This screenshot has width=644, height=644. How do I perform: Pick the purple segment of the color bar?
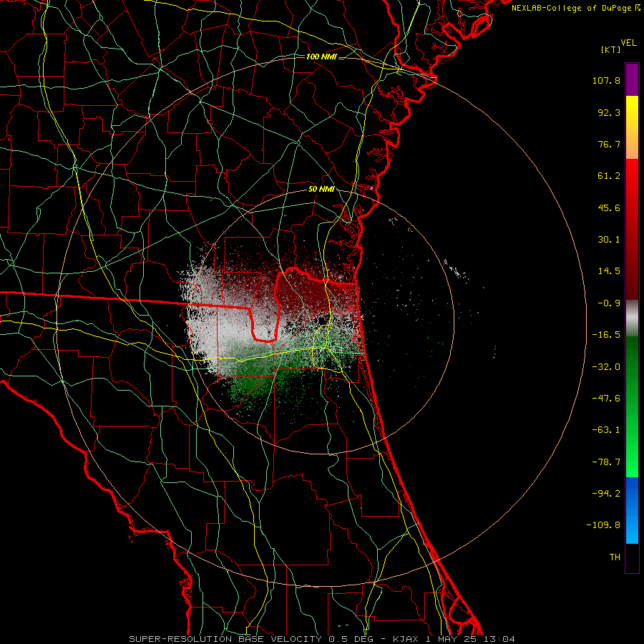coord(632,79)
